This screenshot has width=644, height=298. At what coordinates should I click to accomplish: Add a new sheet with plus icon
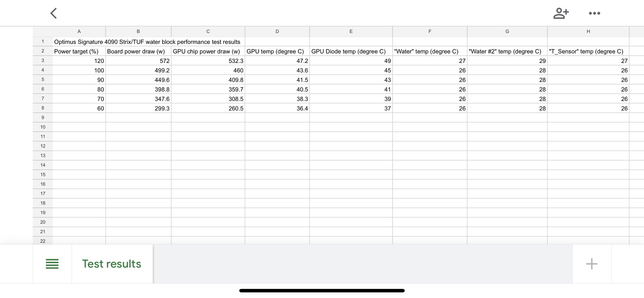click(x=591, y=264)
